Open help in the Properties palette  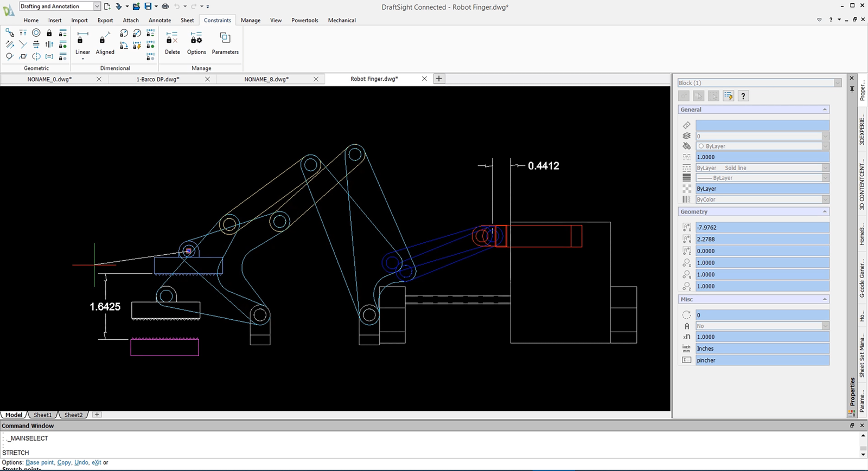coord(743,96)
